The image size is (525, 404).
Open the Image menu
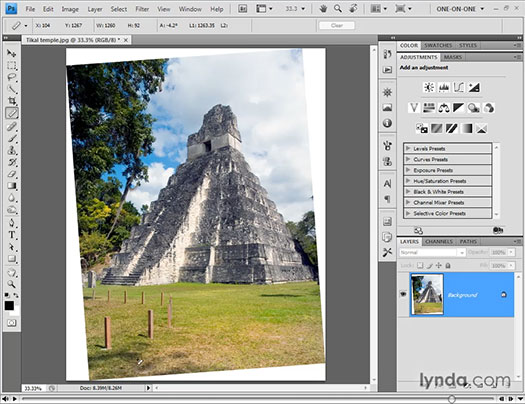click(x=70, y=9)
